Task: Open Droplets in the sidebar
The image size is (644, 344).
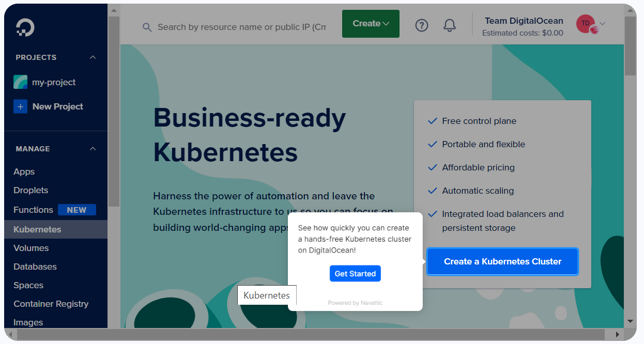Action: (x=31, y=190)
